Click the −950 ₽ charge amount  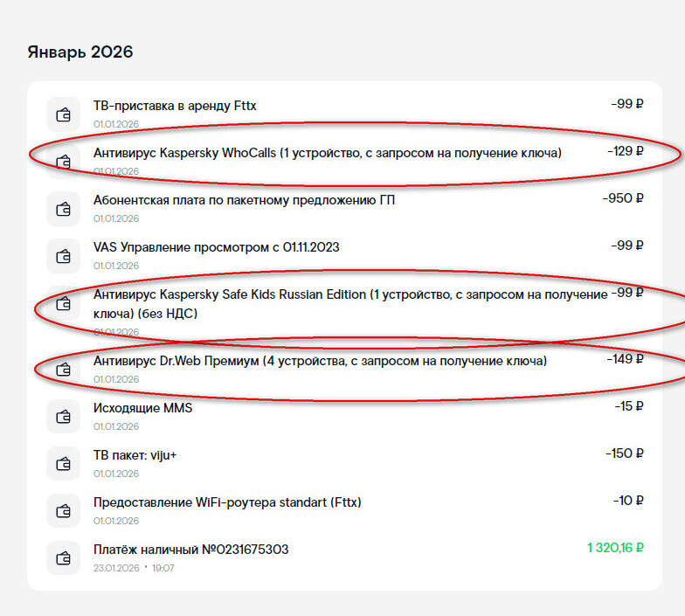tap(623, 199)
